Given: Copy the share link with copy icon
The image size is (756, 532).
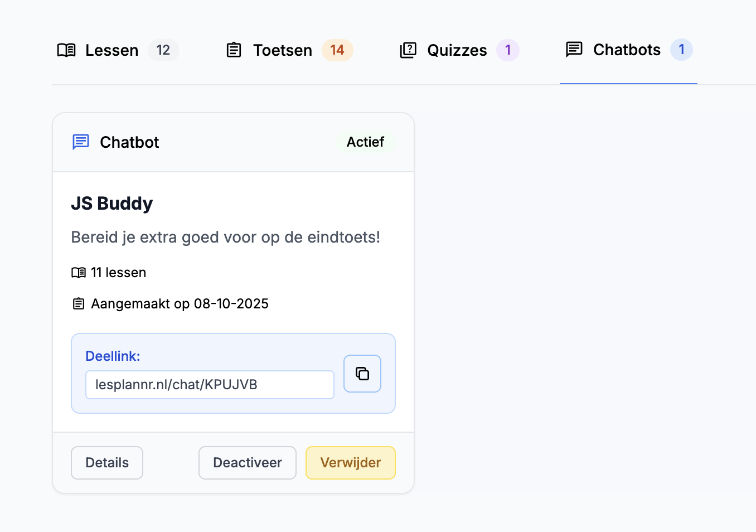Looking at the screenshot, I should pyautogui.click(x=362, y=374).
